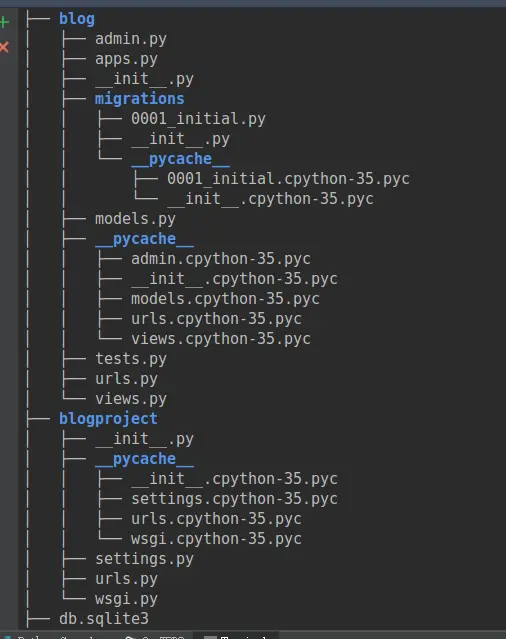The width and height of the screenshot is (506, 639).
Task: Click urls.cpython-35.pyc below settings.cpython-35.pyc
Action: tap(216, 519)
